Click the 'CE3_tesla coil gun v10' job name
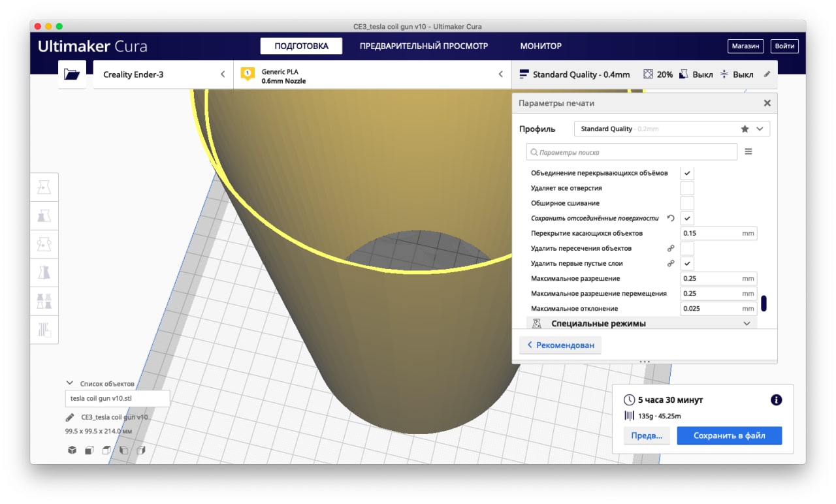Viewport: 836px width, 504px height. point(114,417)
